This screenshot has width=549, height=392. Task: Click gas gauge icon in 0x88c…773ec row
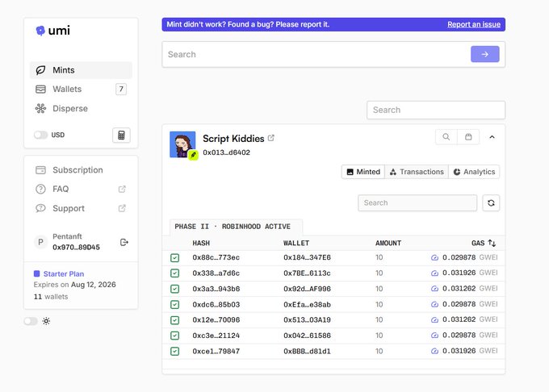(434, 258)
